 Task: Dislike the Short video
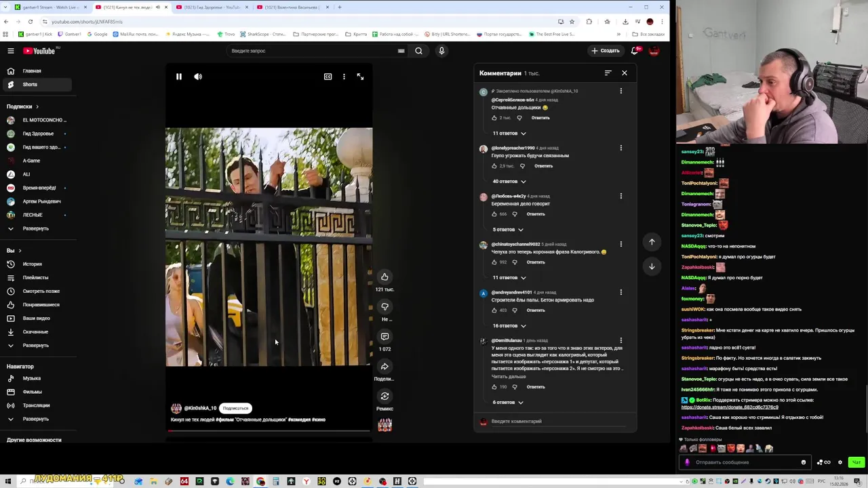[x=384, y=306]
